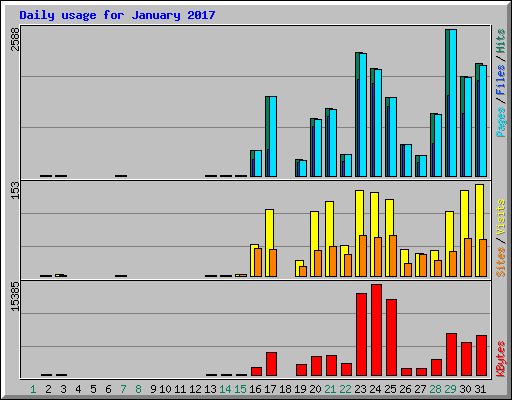Select the 15385 KBytes axis value
This screenshot has width=512, height=400.
click(x=15, y=297)
